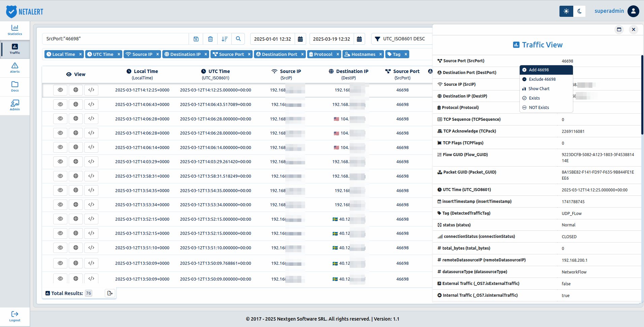Viewport: 644px width, 327px height.
Task: Close the Traffic View panel
Action: pos(634,30)
